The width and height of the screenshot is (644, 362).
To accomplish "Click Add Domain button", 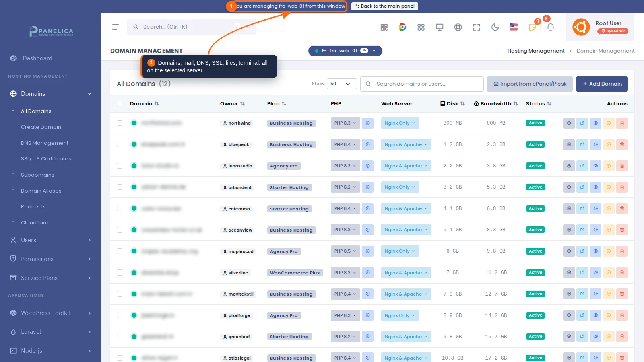I will [x=602, y=84].
